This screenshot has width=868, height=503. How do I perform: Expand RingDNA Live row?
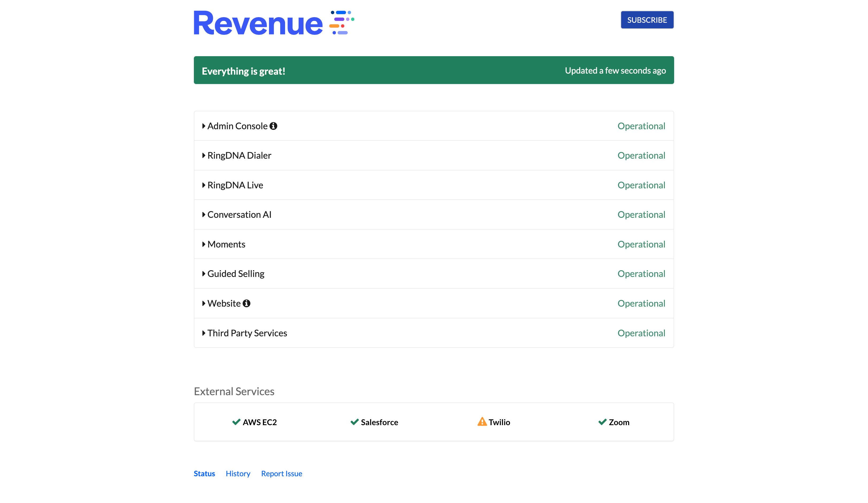point(203,185)
